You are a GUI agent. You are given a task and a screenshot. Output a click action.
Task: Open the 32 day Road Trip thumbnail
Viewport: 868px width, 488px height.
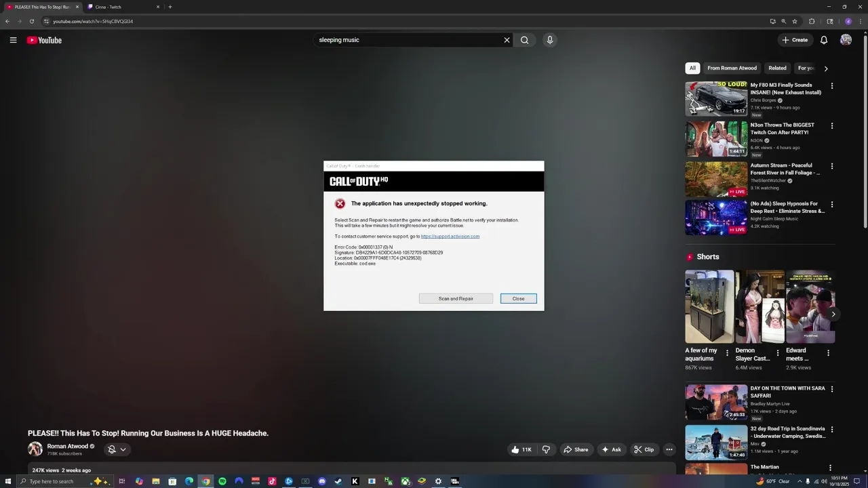pyautogui.click(x=716, y=442)
